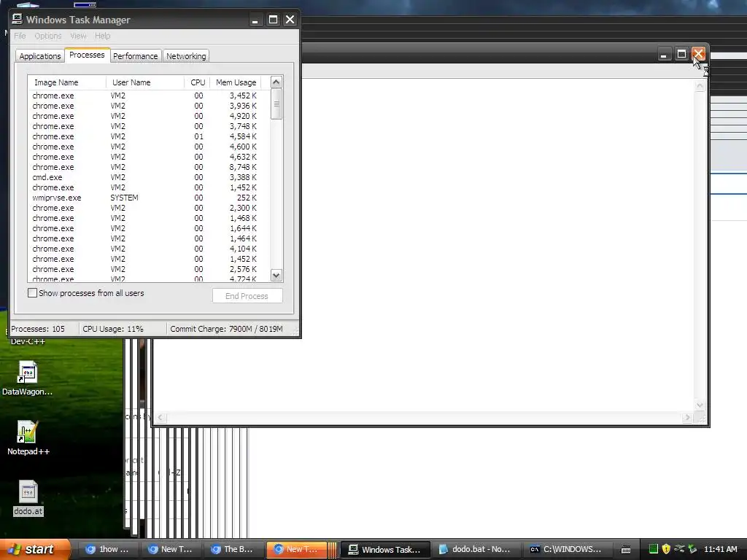Image resolution: width=747 pixels, height=560 pixels.
Task: Click the '4,104 K' memory value
Action: click(243, 249)
